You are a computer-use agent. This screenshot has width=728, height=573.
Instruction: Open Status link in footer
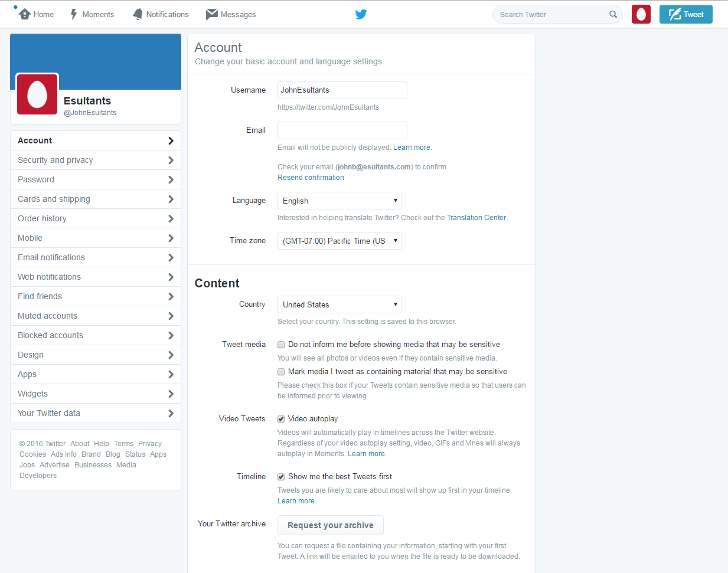[135, 454]
